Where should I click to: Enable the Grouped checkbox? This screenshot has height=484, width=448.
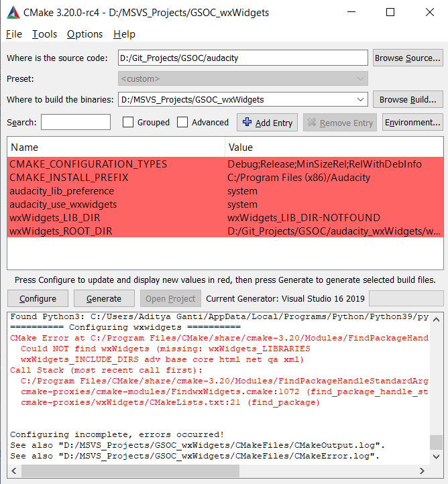click(128, 122)
